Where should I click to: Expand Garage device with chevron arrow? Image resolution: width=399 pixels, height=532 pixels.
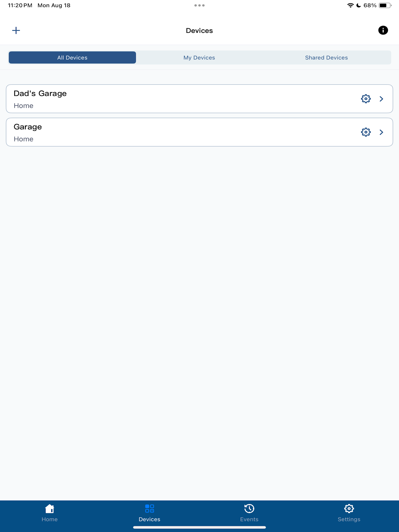[x=381, y=132]
